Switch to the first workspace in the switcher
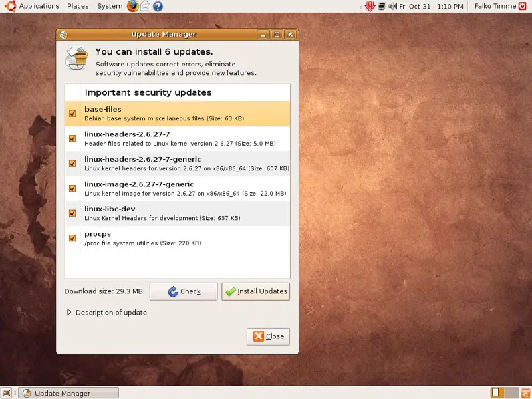The height and width of the screenshot is (399, 532). (495, 392)
